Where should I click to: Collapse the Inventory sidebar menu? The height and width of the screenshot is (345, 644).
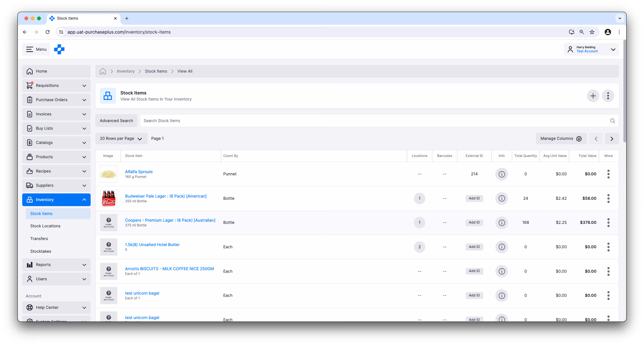(x=56, y=200)
